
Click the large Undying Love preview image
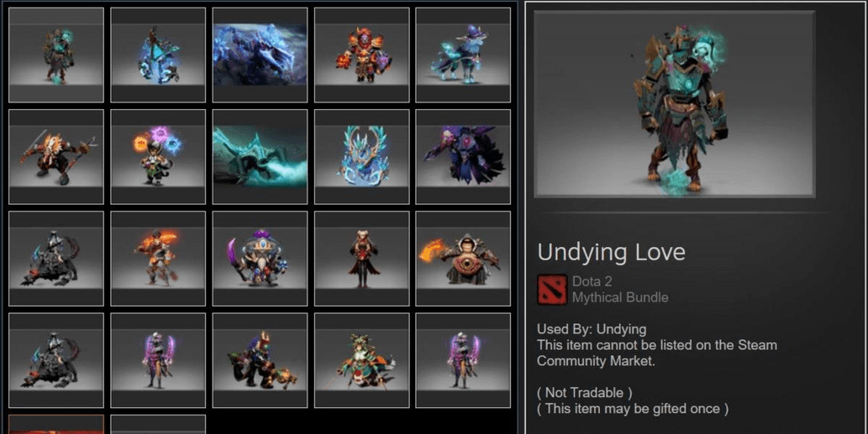coord(674,104)
